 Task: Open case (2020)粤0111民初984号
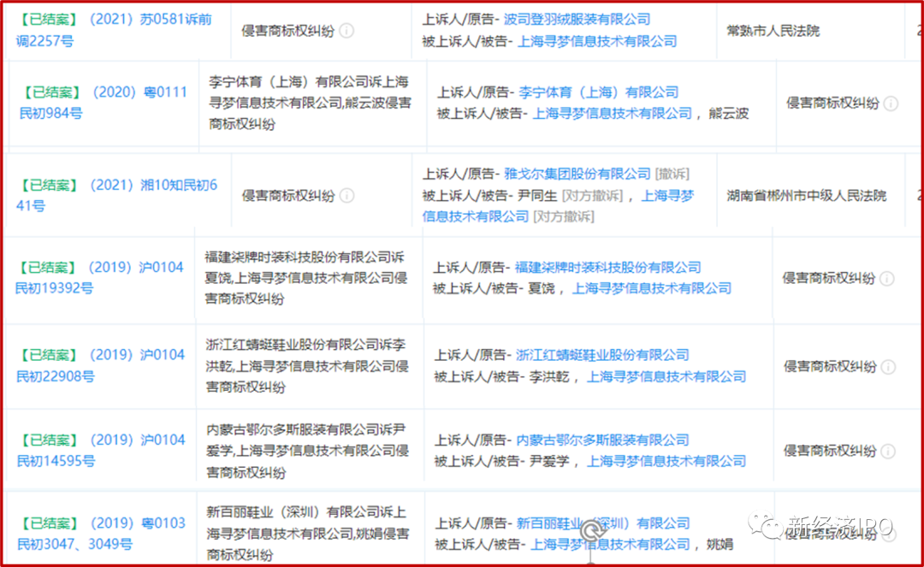point(104,103)
